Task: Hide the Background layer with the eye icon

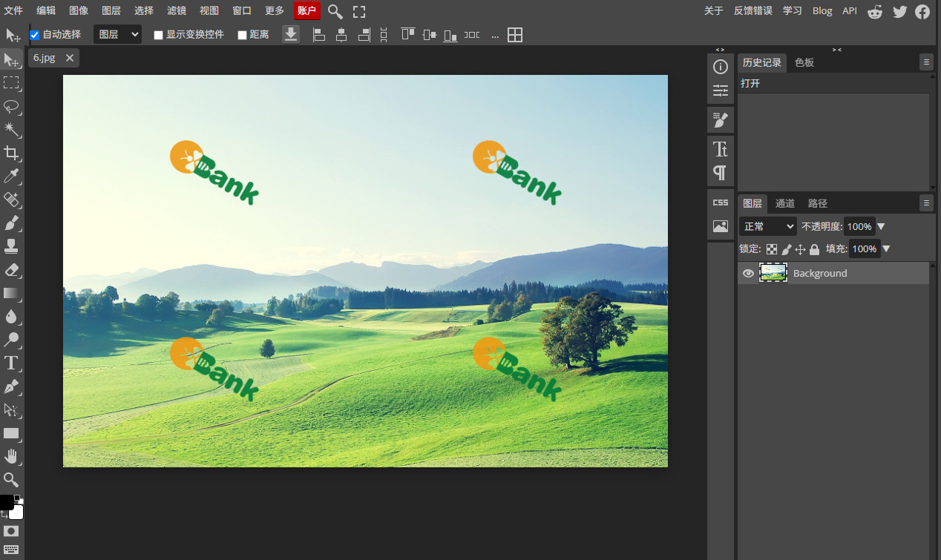Action: 748,273
